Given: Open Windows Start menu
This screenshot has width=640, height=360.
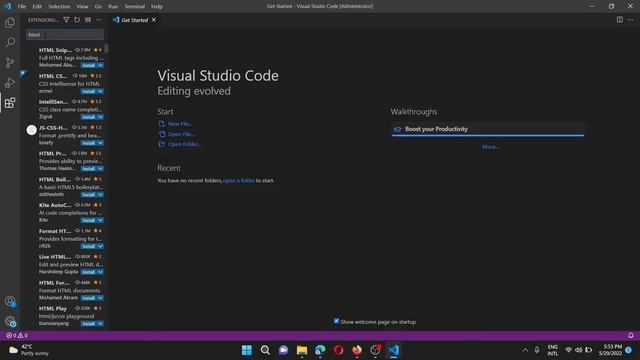Looking at the screenshot, I should click(x=247, y=350).
